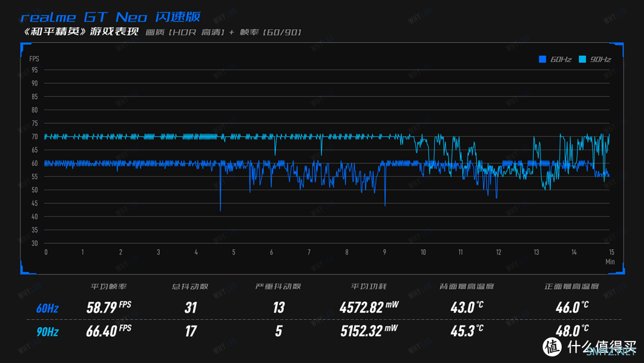This screenshot has width=644, height=363.
Task: Click the severe jitter count 13
Action: pyautogui.click(x=278, y=307)
